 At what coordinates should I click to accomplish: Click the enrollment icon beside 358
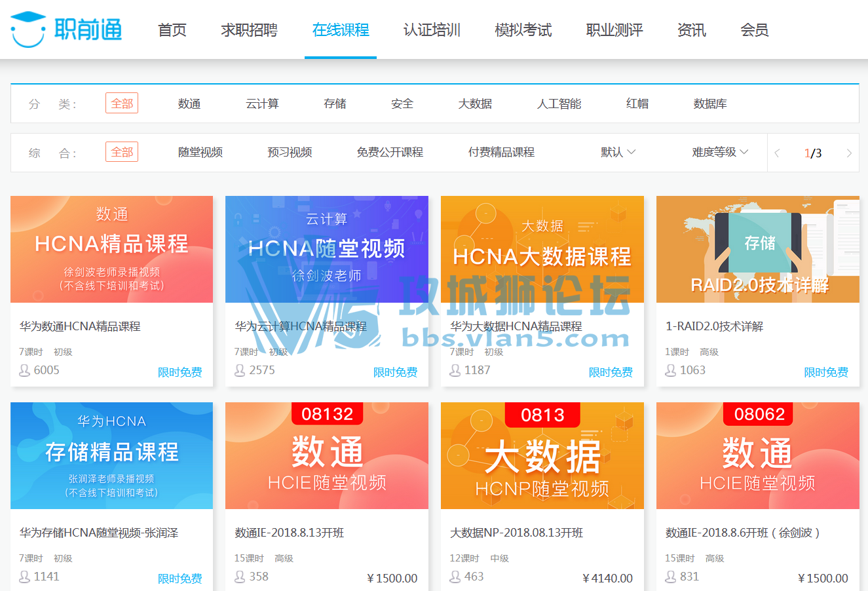240,577
